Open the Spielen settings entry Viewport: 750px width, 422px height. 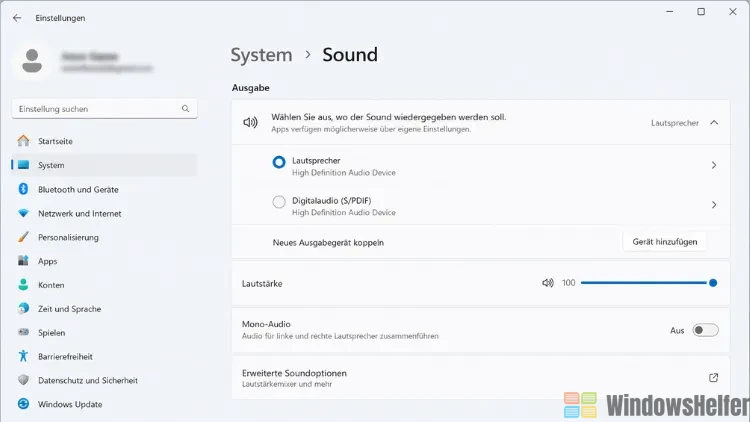pos(104,333)
